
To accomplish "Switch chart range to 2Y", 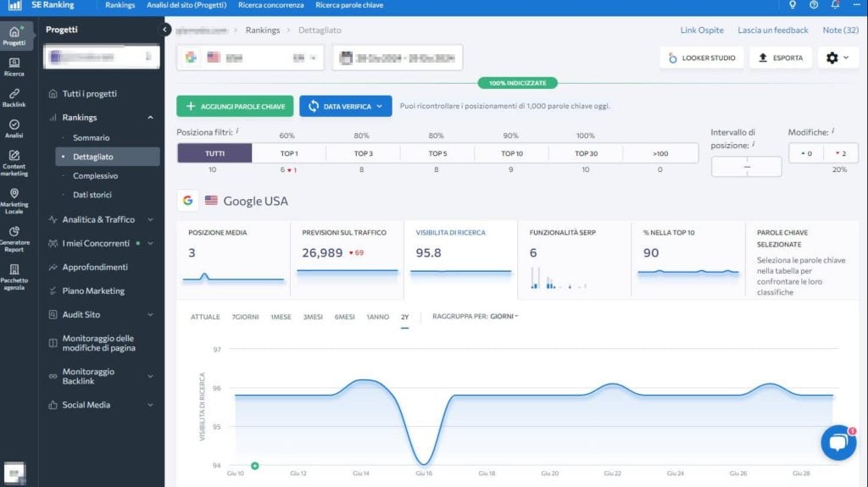I will click(404, 317).
